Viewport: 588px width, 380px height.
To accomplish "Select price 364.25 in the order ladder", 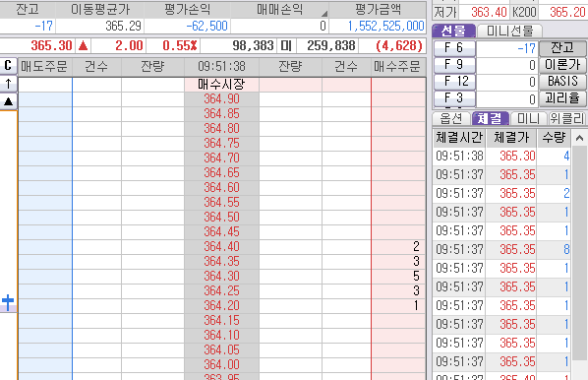I will (221, 291).
